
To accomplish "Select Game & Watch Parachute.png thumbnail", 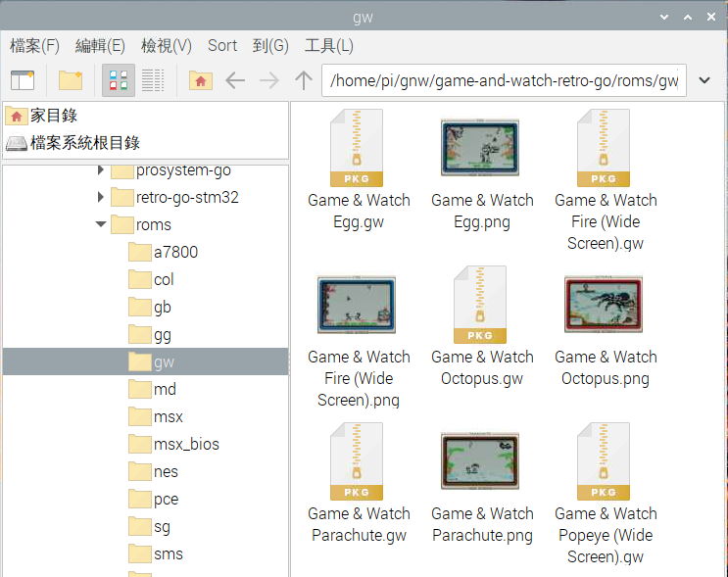I will click(x=480, y=461).
